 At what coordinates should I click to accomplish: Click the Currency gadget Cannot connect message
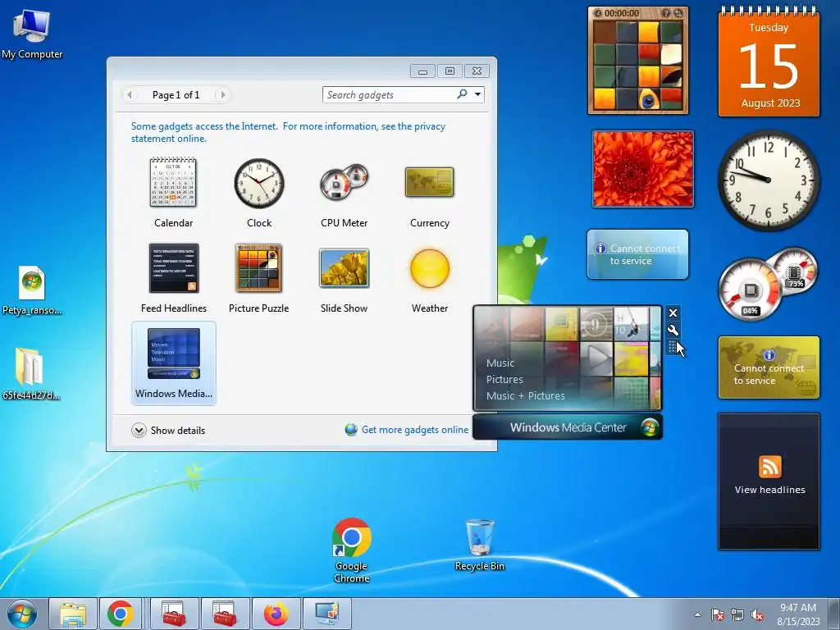click(768, 367)
